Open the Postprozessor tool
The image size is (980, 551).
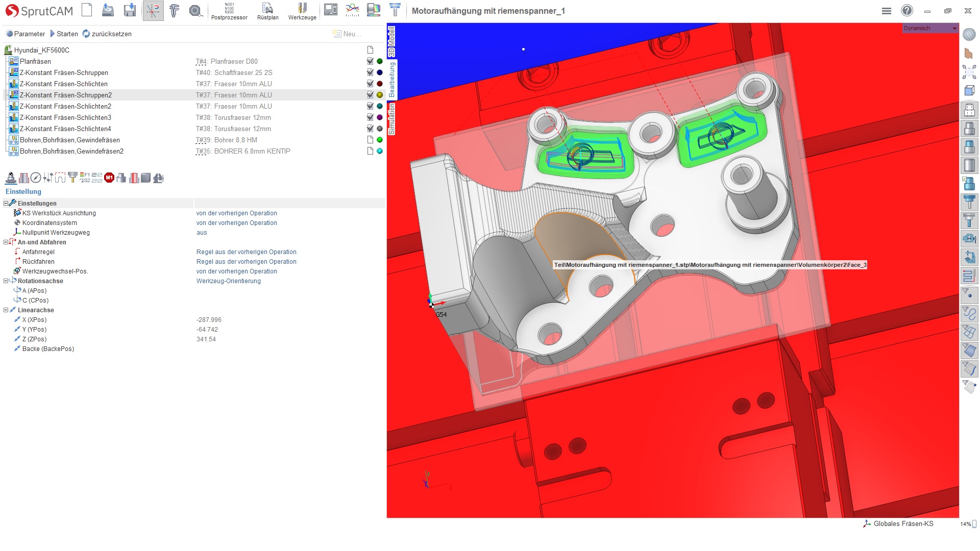tap(229, 11)
